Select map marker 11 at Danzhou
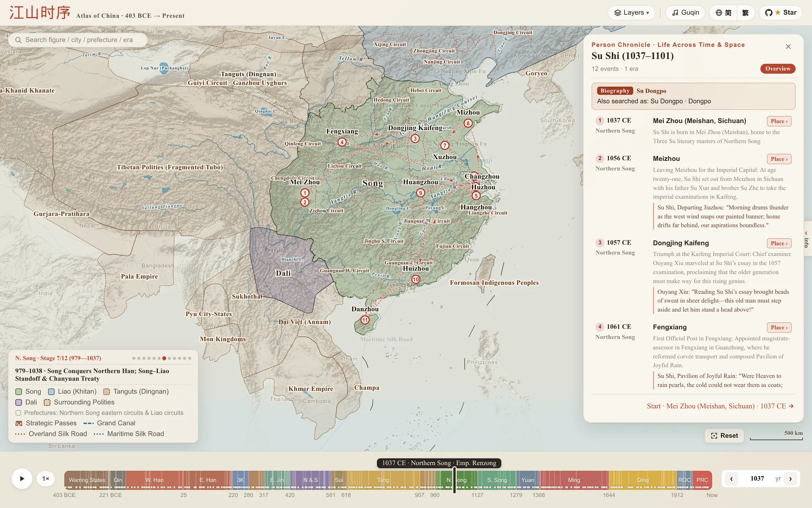Image resolution: width=812 pixels, height=508 pixels. [365, 320]
